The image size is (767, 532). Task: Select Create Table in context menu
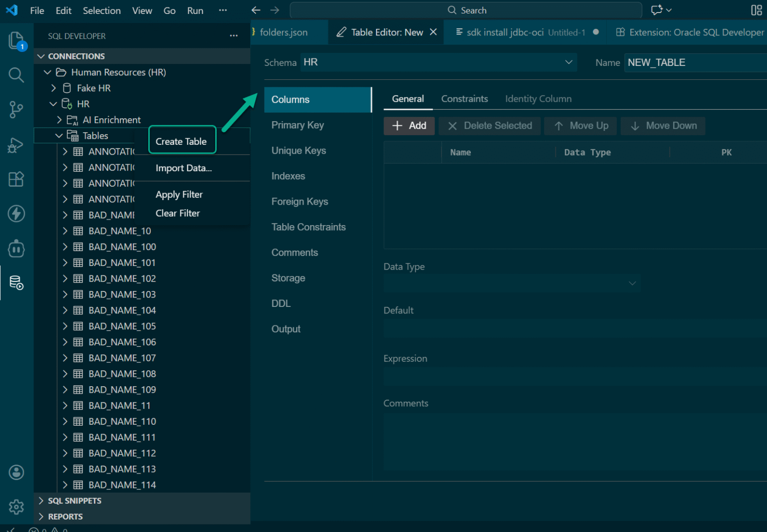coord(181,141)
